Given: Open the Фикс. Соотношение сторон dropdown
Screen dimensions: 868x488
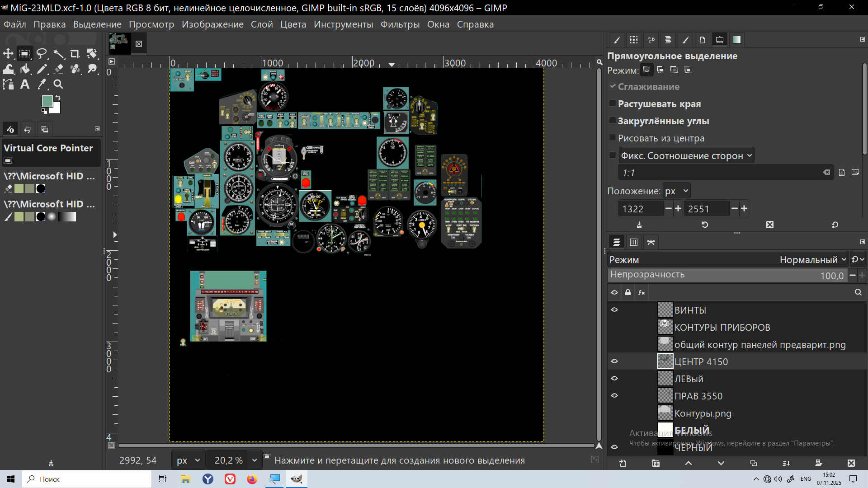Looking at the screenshot, I should pos(686,156).
